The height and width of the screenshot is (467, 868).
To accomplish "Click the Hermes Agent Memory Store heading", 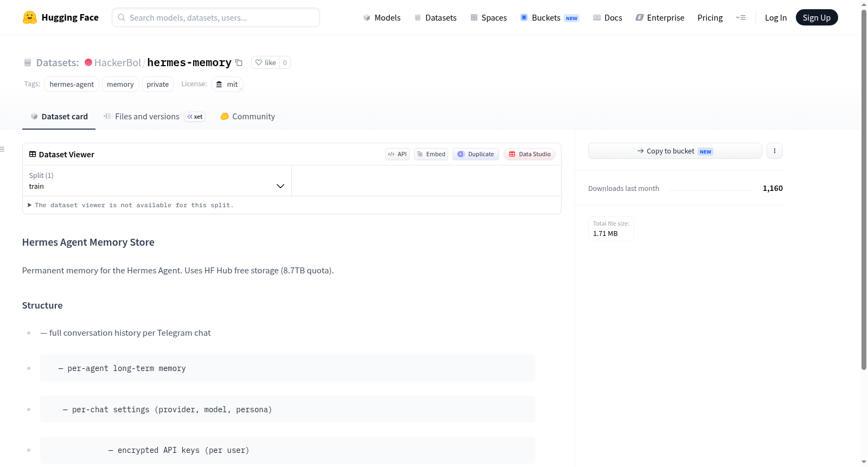I will tap(88, 242).
